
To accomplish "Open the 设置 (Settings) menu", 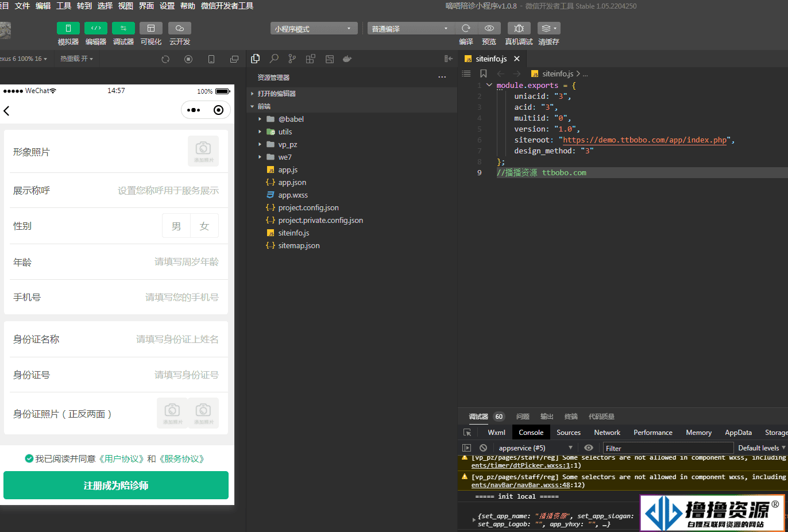I will pos(167,6).
